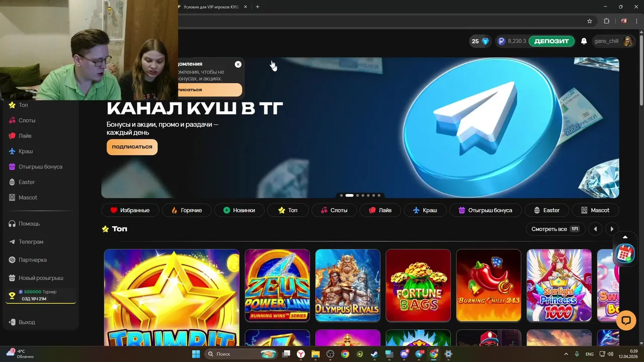Screen dimensions: 644x362
Task: Open Новый розыгрыш in the sidebar
Action: coord(40,278)
